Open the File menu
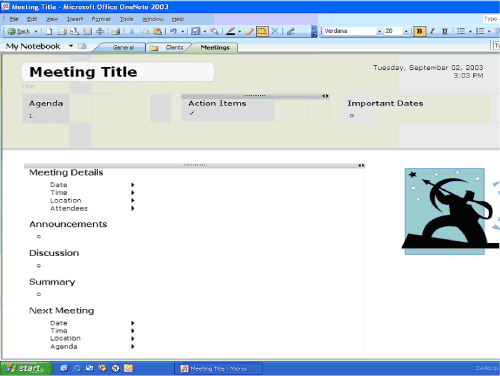 pos(14,19)
